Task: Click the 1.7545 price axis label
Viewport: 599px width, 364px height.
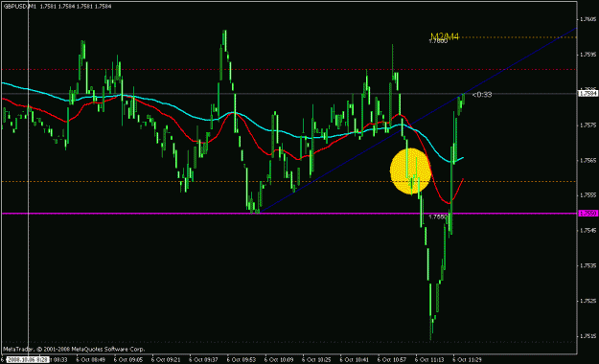Action: (587, 230)
